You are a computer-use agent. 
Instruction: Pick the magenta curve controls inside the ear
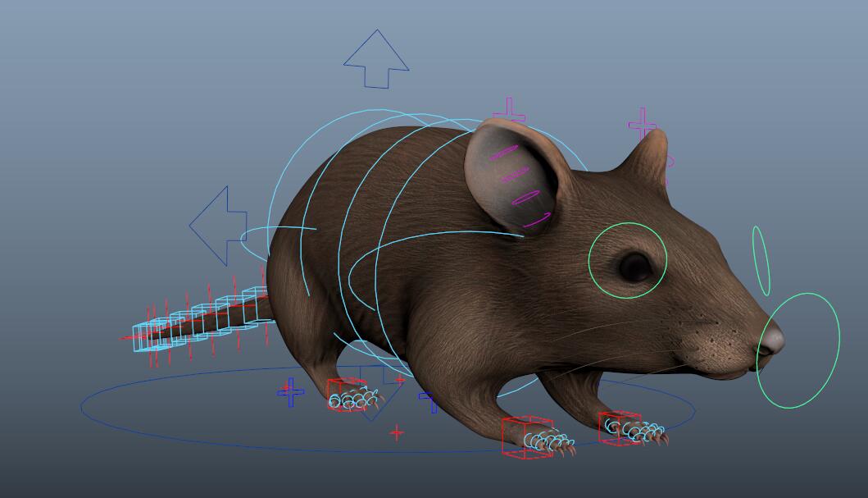525,197
